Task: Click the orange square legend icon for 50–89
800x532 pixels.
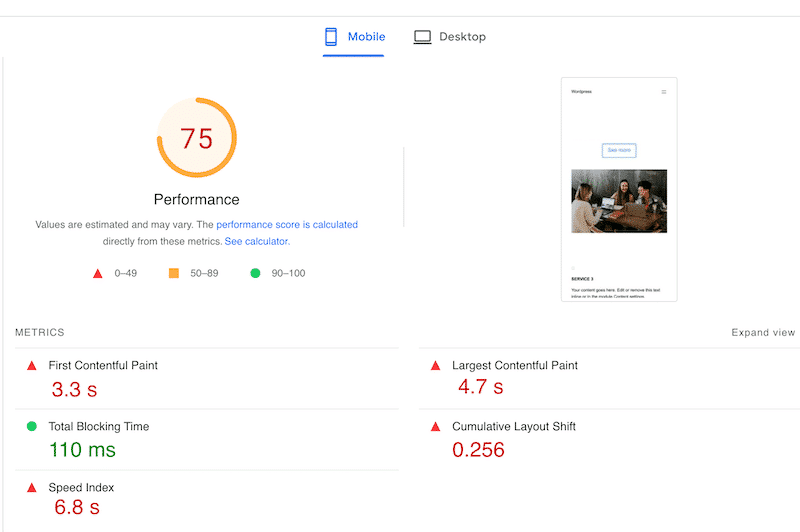Action: click(x=174, y=273)
